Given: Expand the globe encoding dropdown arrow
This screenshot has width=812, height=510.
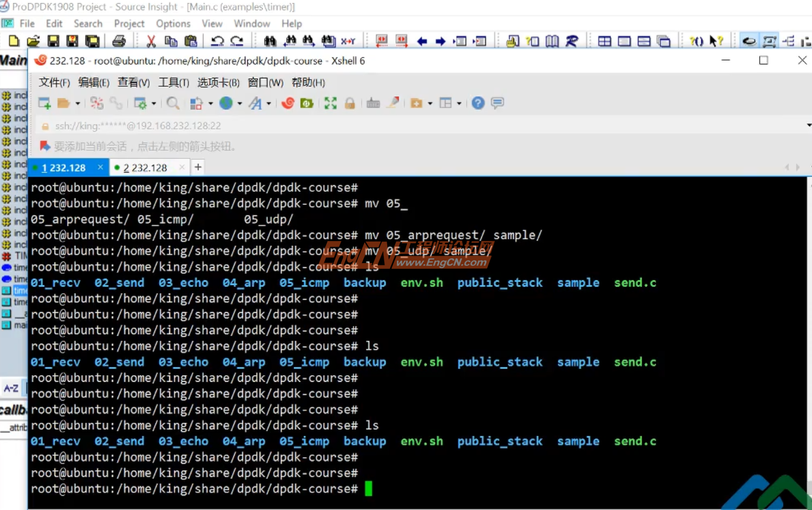Looking at the screenshot, I should 239,103.
